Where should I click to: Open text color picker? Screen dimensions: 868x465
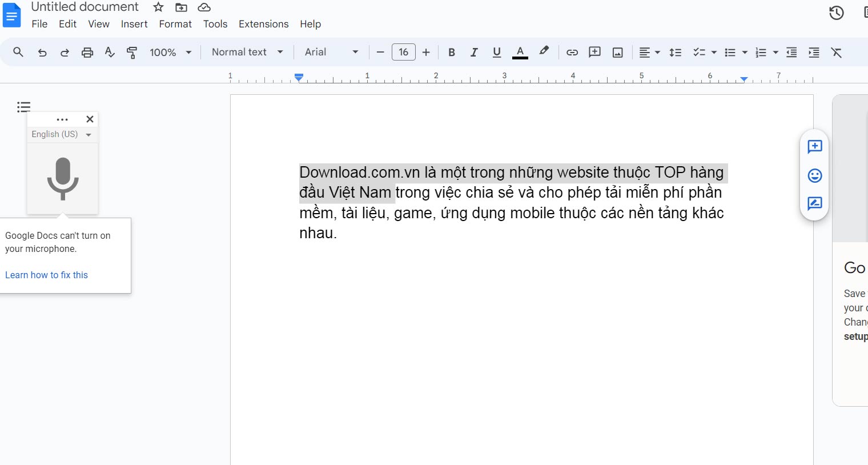click(x=519, y=52)
